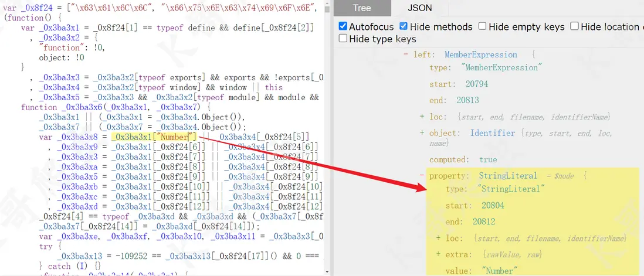Enable the Hide type keys checkbox
The height and width of the screenshot is (276, 644).
pyautogui.click(x=343, y=39)
